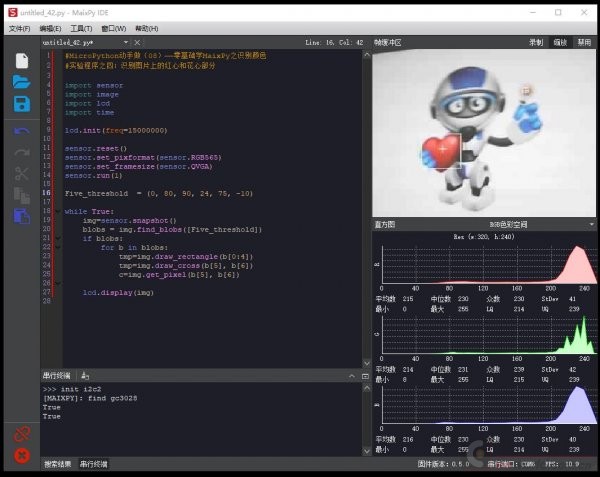Open the untitled_42.py document dropdown
Screen dimensions: 600x477
pos(126,42)
